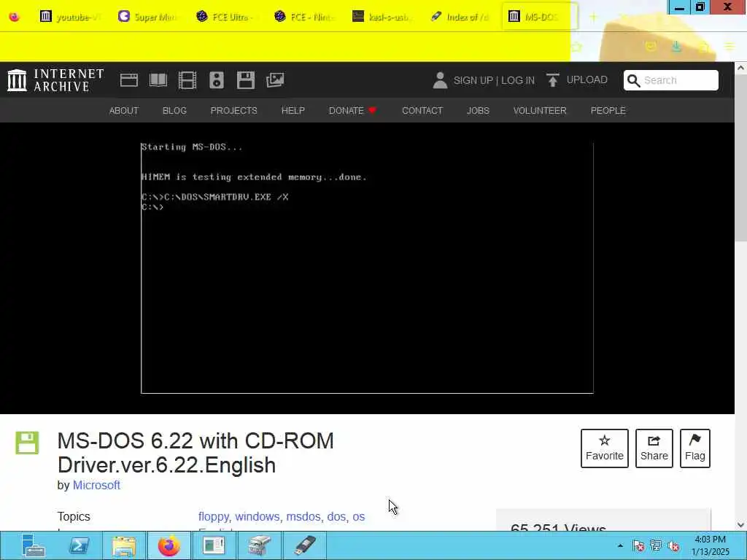The height and width of the screenshot is (560, 747).
Task: Open the BLOG menu item
Action: (174, 111)
